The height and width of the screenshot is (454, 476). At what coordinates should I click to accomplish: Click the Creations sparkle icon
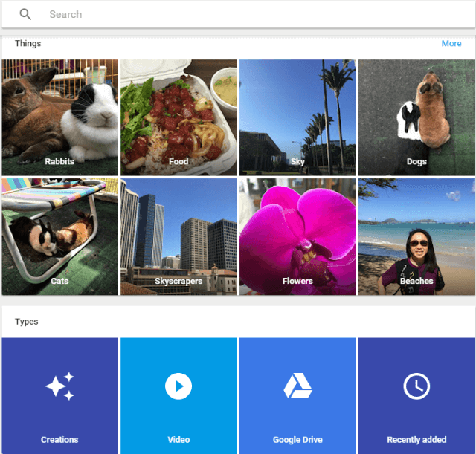click(x=59, y=386)
